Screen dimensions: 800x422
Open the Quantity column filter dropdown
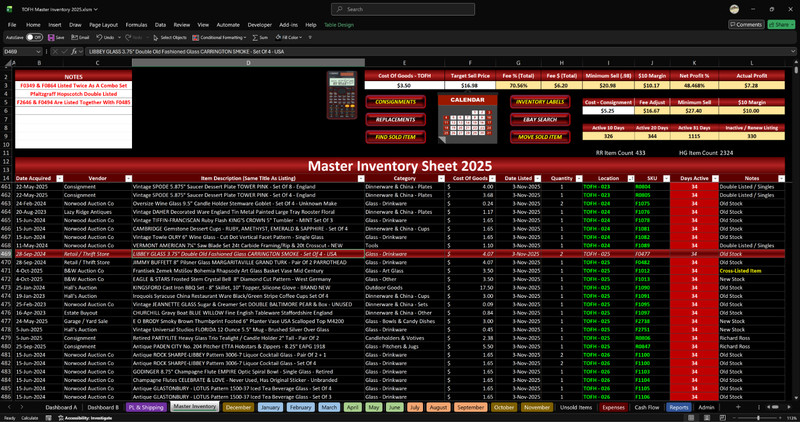point(579,179)
